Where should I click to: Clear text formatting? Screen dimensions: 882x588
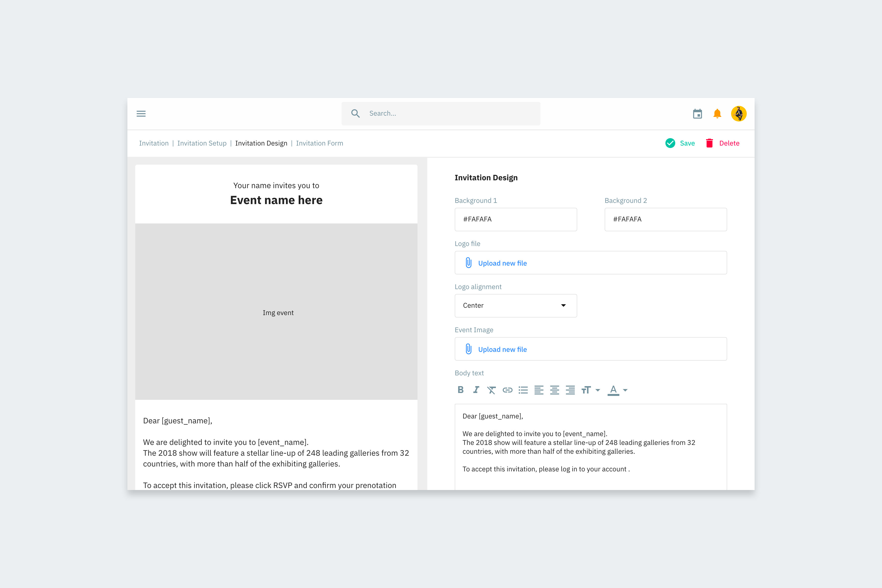pyautogui.click(x=491, y=390)
